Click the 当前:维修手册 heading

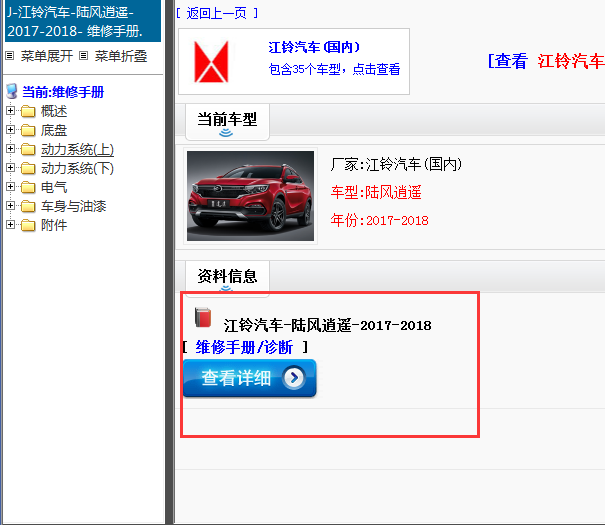(63, 92)
